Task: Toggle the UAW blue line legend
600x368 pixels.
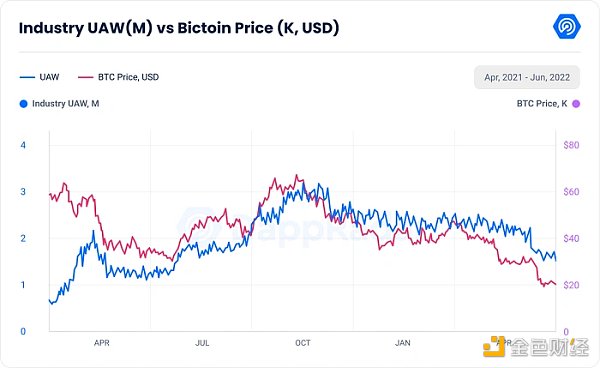Action: (39, 77)
